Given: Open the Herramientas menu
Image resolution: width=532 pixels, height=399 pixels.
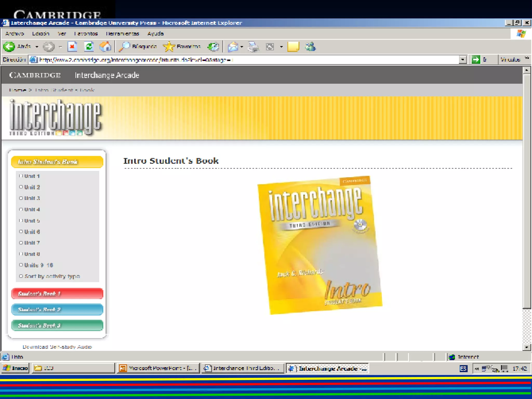Looking at the screenshot, I should click(122, 34).
